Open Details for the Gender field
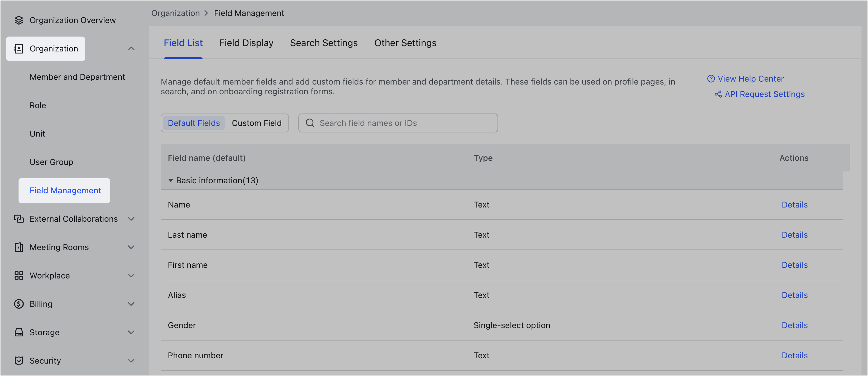This screenshot has height=376, width=868. point(794,325)
